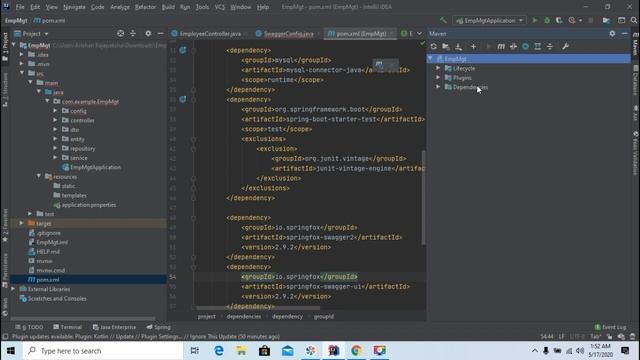The width and height of the screenshot is (640, 360).
Task: Collapse all in the Project panel
Action: click(133, 33)
